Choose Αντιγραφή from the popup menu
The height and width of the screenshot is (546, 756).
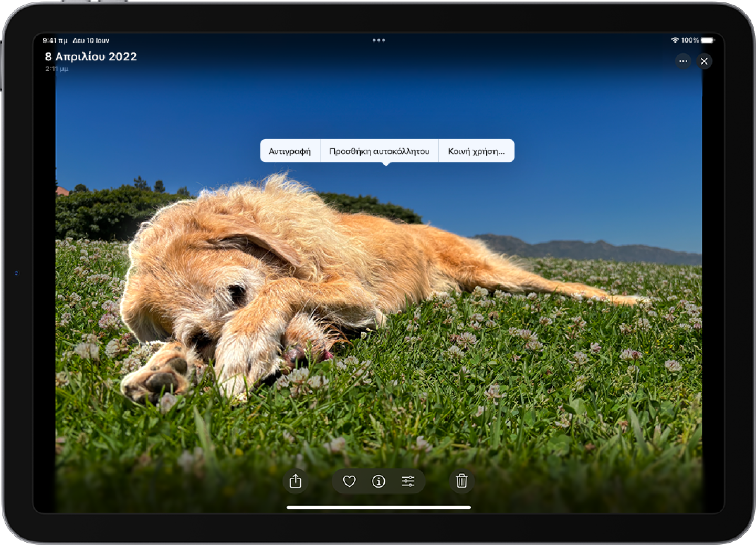pos(290,151)
